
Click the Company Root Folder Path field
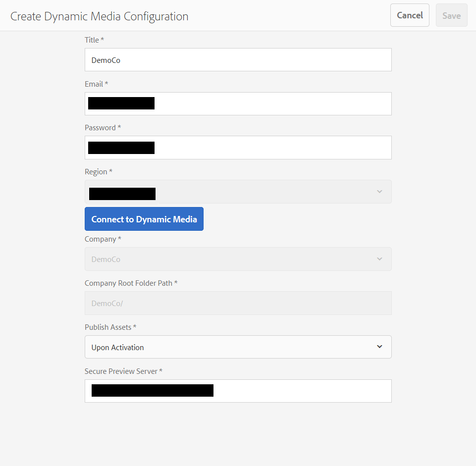pyautogui.click(x=238, y=303)
